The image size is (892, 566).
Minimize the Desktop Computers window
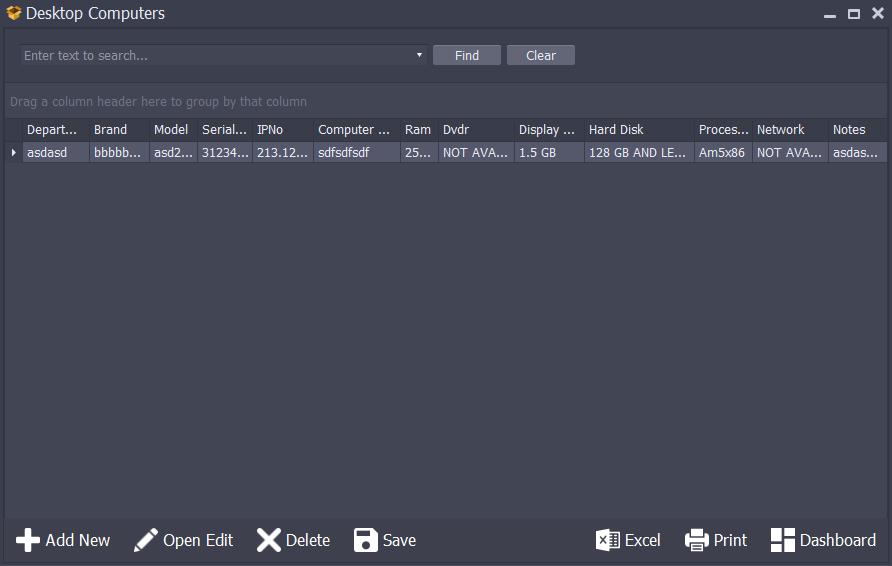tap(830, 14)
